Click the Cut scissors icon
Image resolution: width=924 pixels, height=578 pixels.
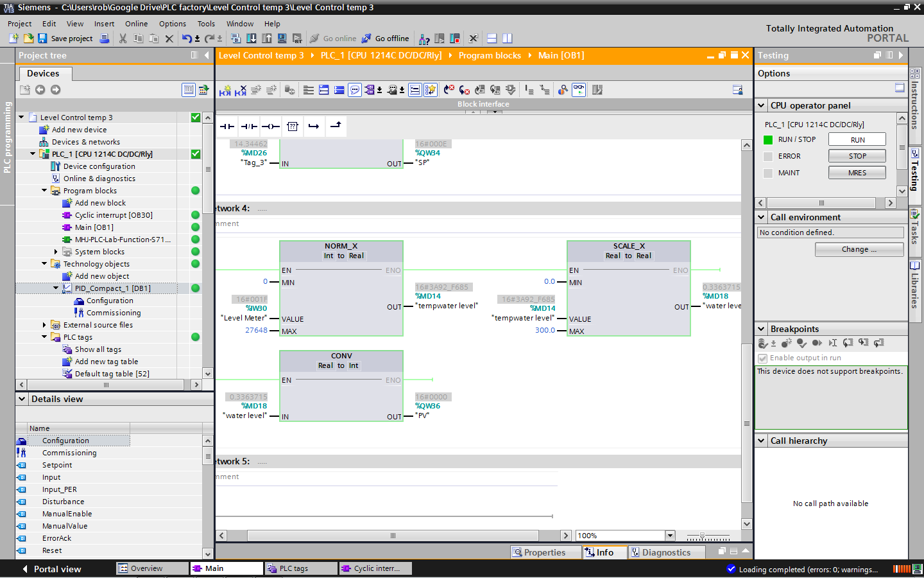(x=123, y=39)
